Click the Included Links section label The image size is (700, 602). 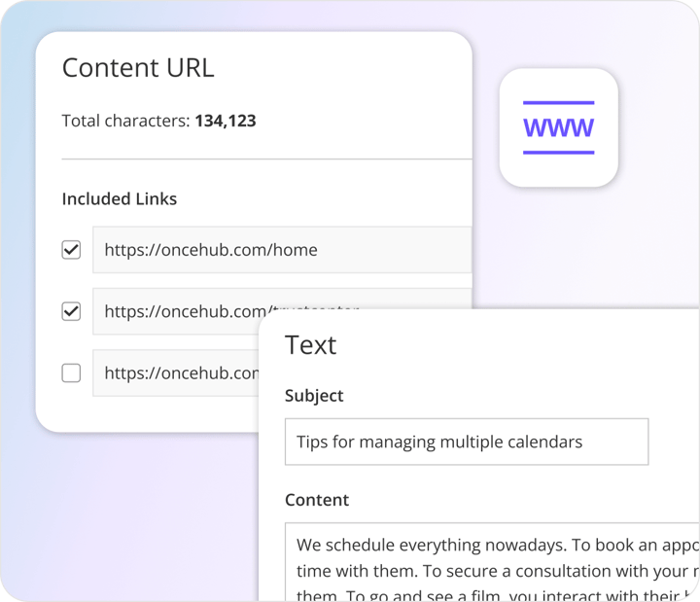120,198
